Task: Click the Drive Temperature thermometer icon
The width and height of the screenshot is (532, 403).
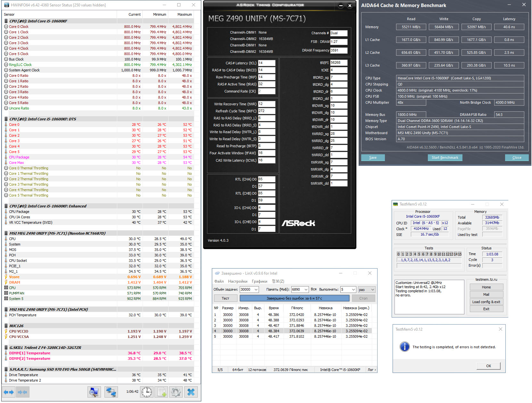Action: click(x=6, y=375)
